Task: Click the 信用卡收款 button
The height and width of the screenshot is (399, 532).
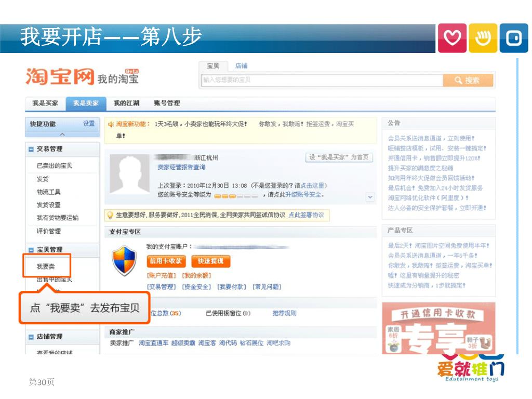Action: (x=166, y=261)
